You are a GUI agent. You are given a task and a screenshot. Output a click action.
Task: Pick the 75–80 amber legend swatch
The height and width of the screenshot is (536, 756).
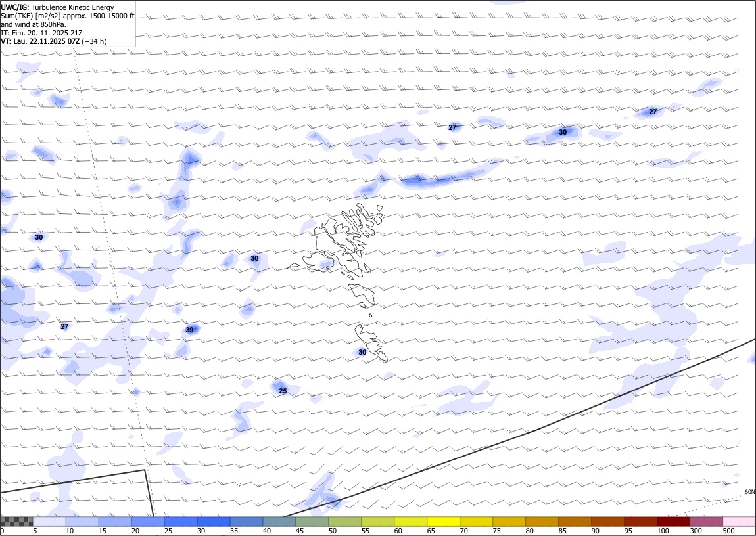pyautogui.click(x=509, y=522)
